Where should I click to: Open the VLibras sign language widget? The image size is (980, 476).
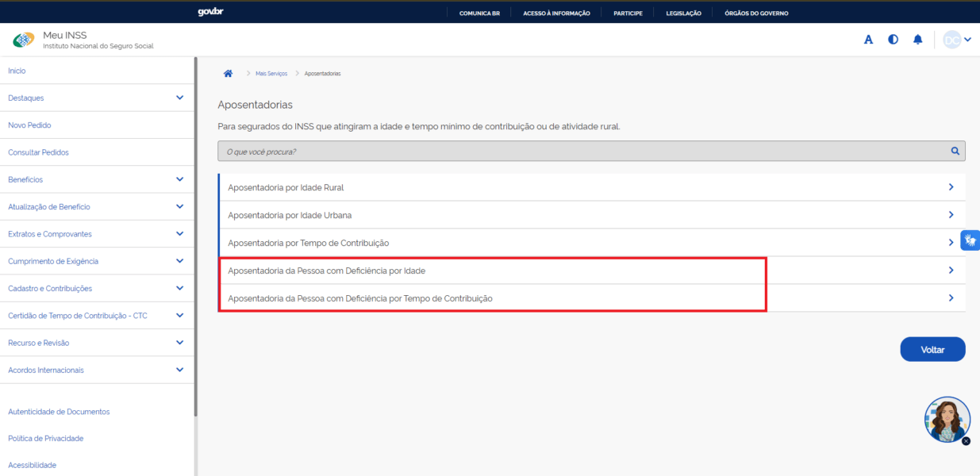(970, 240)
